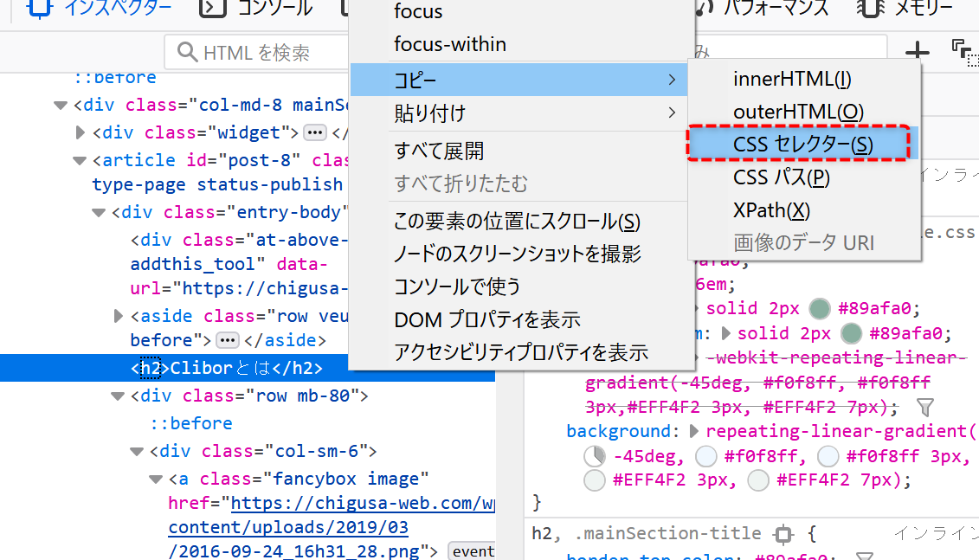Expand the repeating-linear-gradient background value
The image size is (979, 560).
pyautogui.click(x=693, y=431)
